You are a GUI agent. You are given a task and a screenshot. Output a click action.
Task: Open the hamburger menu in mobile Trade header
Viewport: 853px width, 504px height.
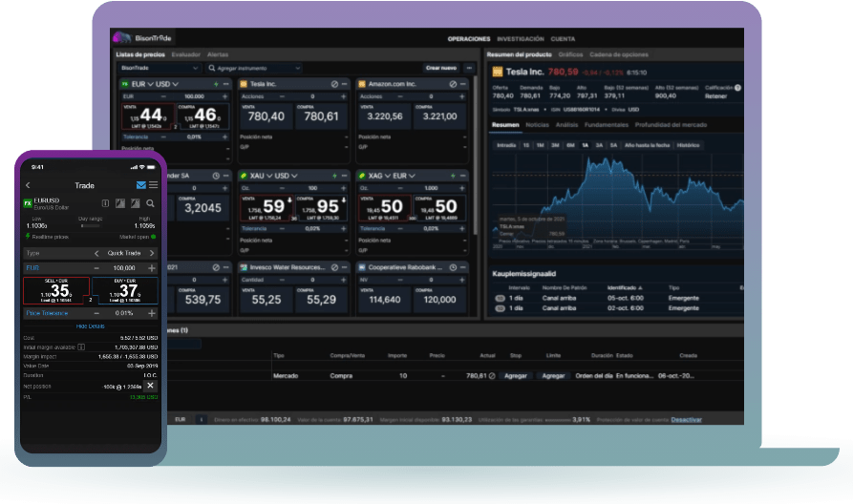point(154,184)
